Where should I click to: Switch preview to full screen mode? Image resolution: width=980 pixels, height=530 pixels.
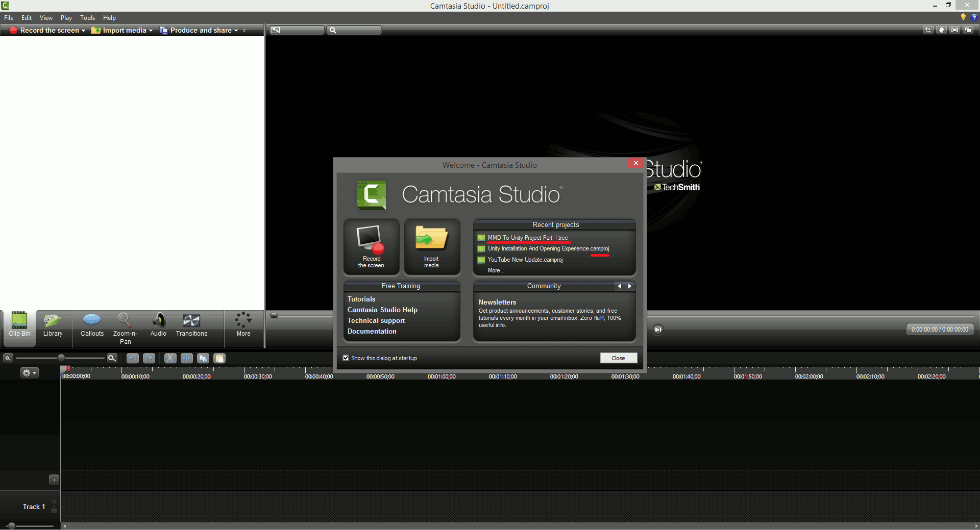954,30
